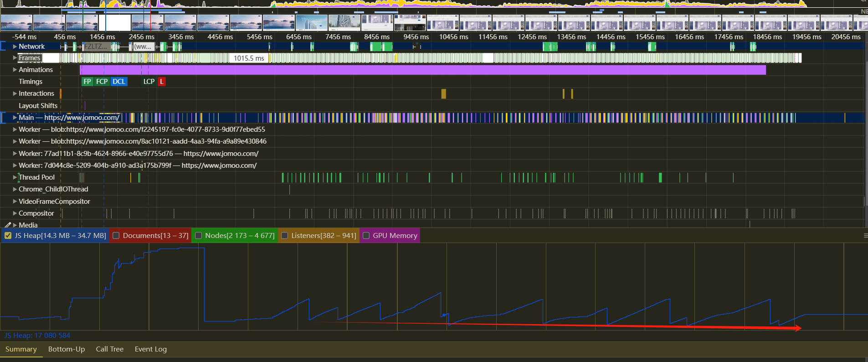Click the purple Animations bar
This screenshot has width=868, height=362.
[423, 70]
